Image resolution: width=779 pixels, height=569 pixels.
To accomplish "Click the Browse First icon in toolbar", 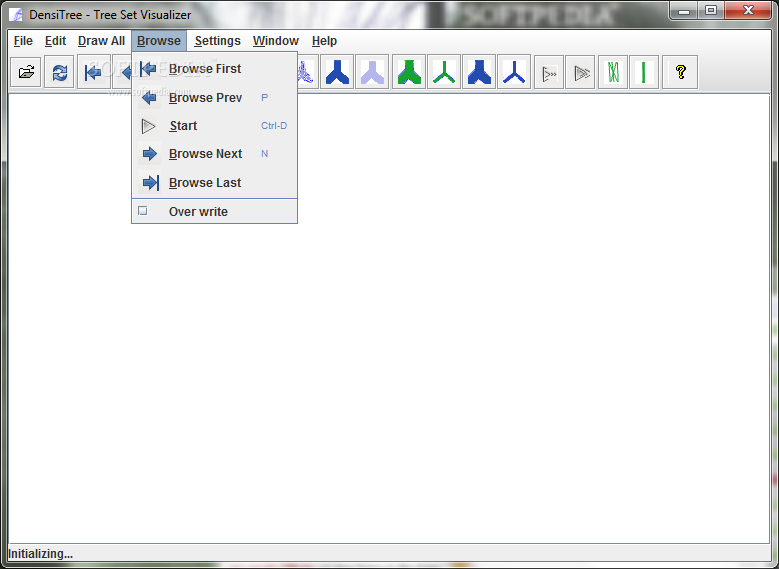I will 93,73.
